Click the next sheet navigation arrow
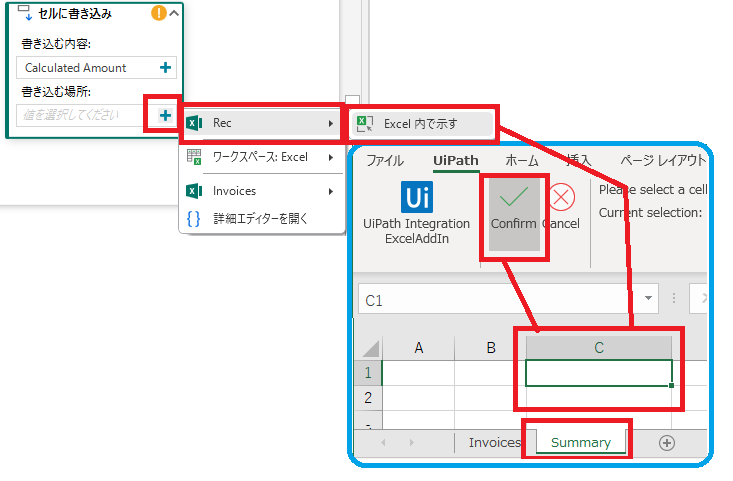 [x=411, y=443]
